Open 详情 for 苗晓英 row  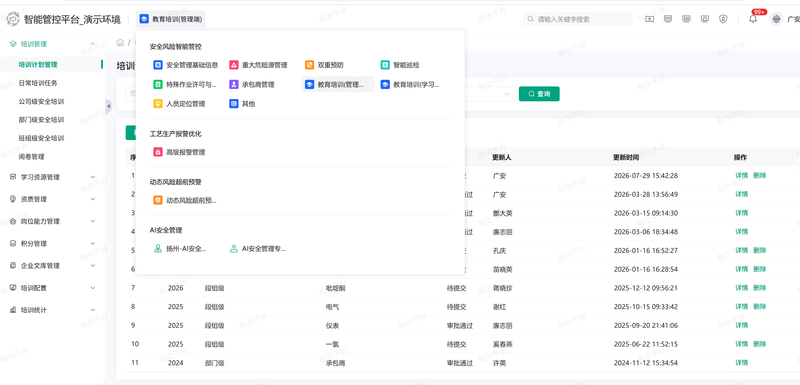click(741, 269)
